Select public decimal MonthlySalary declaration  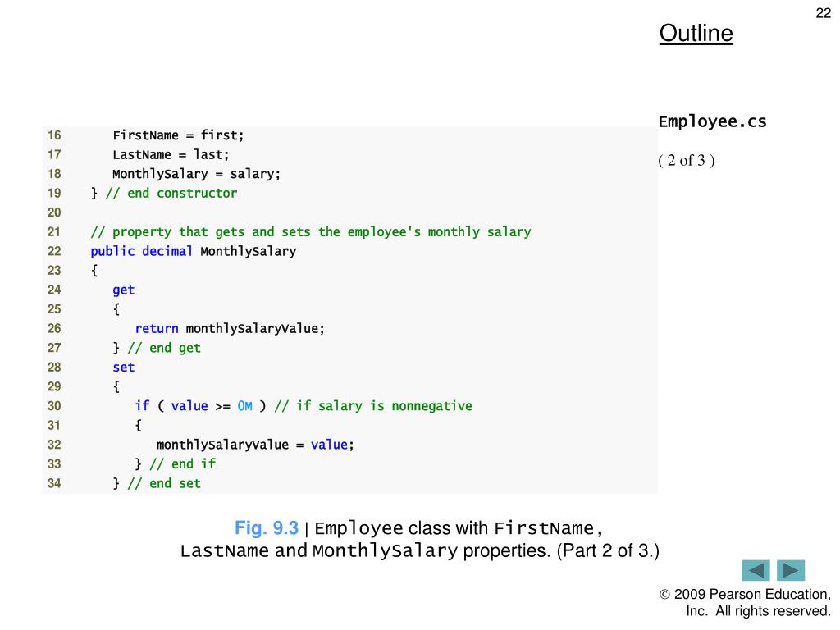coord(194,251)
